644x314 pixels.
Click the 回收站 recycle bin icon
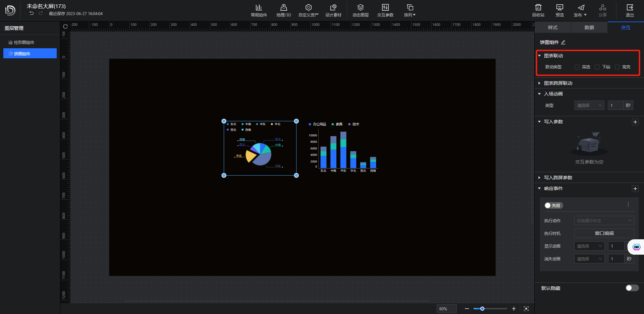pyautogui.click(x=538, y=8)
